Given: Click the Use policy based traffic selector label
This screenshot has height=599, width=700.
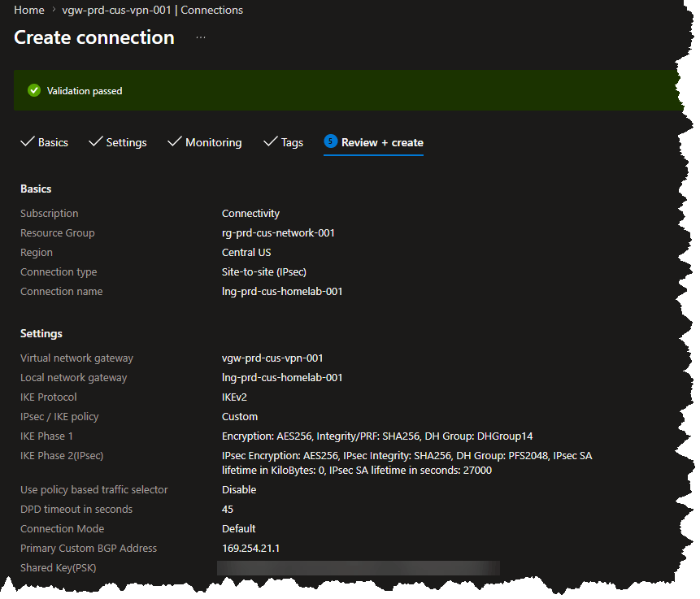Looking at the screenshot, I should click(x=93, y=489).
